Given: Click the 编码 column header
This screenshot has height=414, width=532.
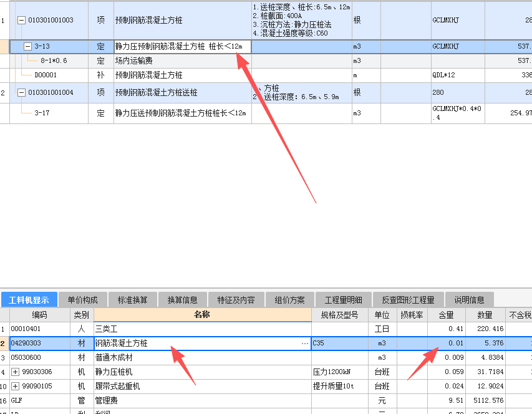Looking at the screenshot, I should (x=40, y=315).
